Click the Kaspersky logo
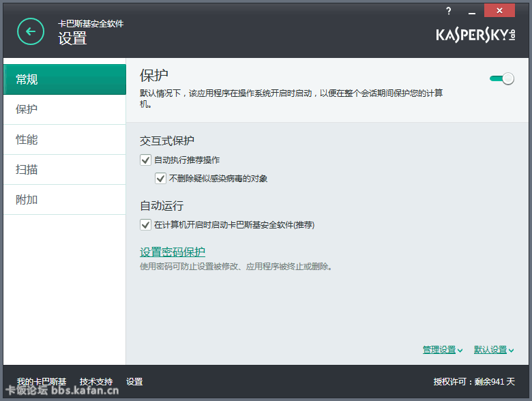This screenshot has width=532, height=401. [x=475, y=35]
